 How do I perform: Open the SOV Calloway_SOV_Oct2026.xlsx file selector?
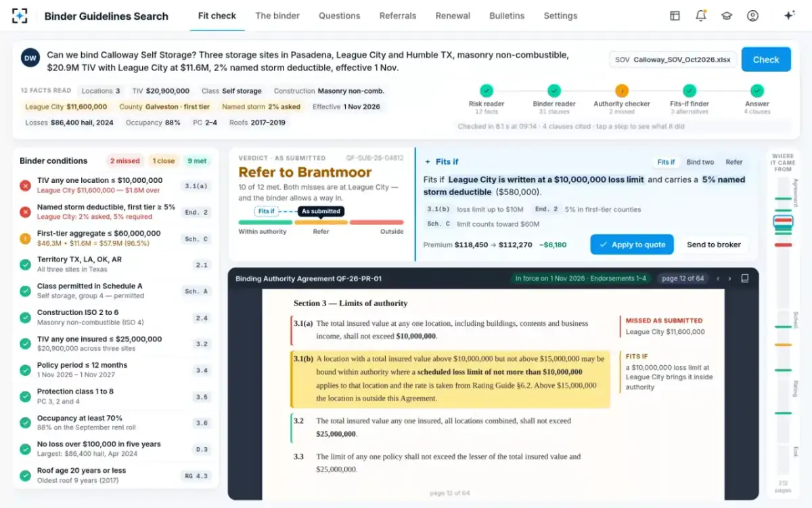[x=673, y=60]
